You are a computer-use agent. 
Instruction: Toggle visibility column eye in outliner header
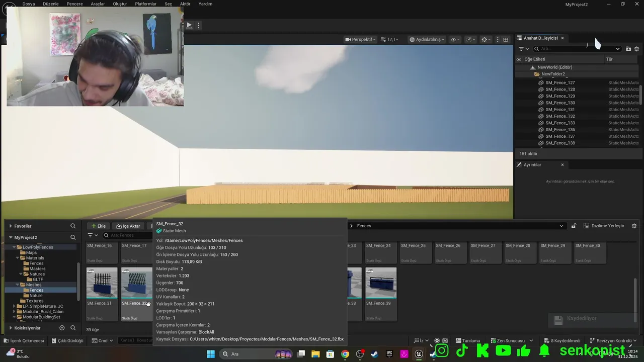coord(519,59)
